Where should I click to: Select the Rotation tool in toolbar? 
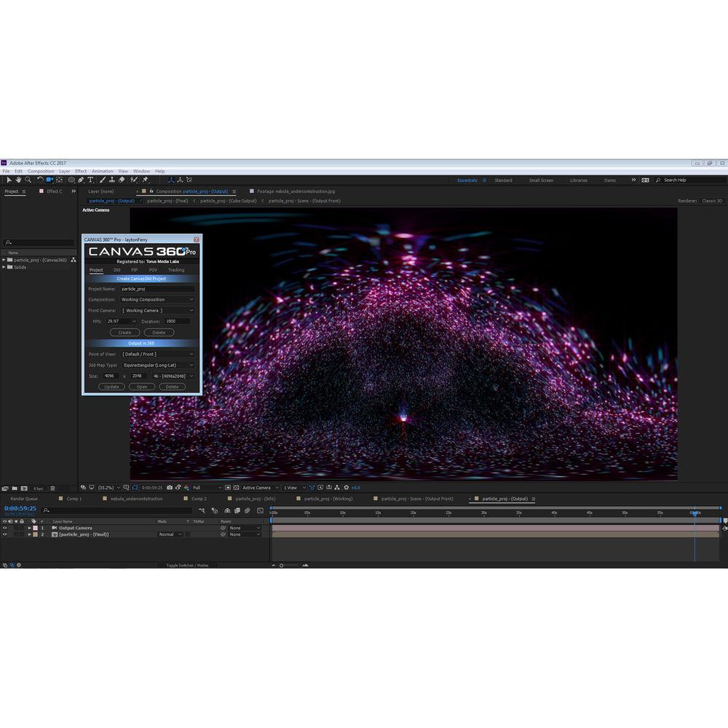[x=39, y=180]
